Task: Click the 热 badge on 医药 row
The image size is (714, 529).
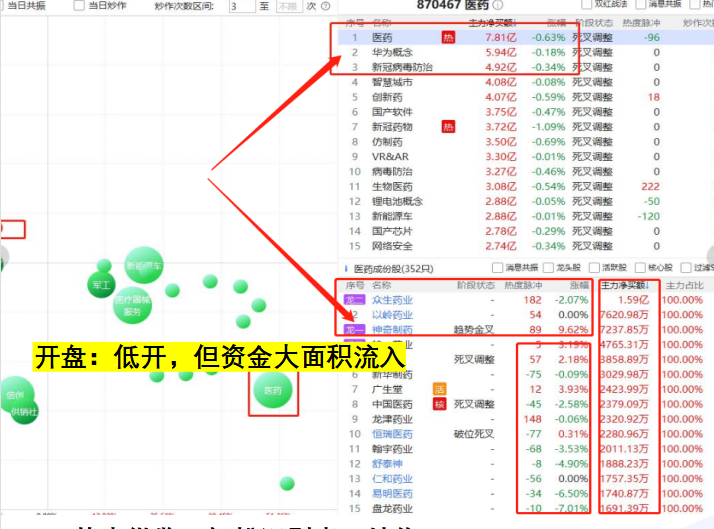Action: click(448, 37)
